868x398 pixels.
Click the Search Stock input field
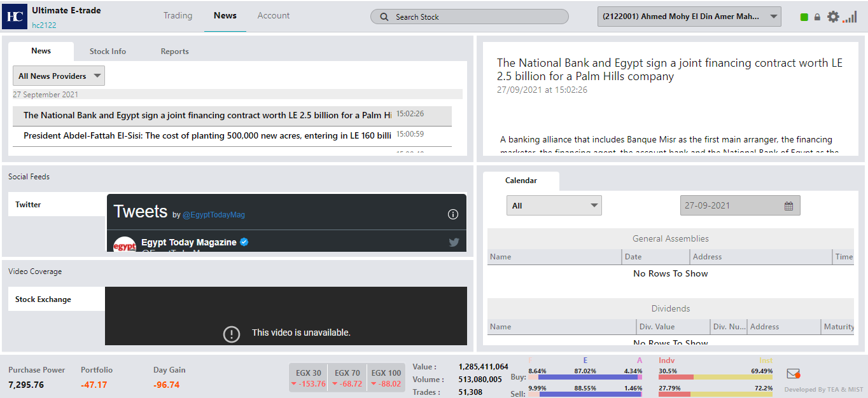pos(470,17)
